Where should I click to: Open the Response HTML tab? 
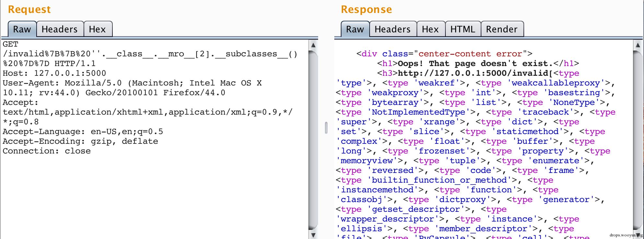click(463, 29)
